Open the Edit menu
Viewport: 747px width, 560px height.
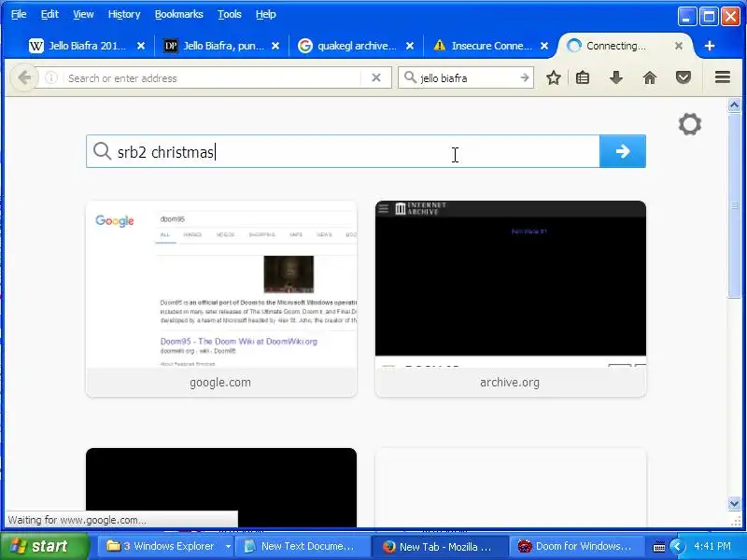49,14
